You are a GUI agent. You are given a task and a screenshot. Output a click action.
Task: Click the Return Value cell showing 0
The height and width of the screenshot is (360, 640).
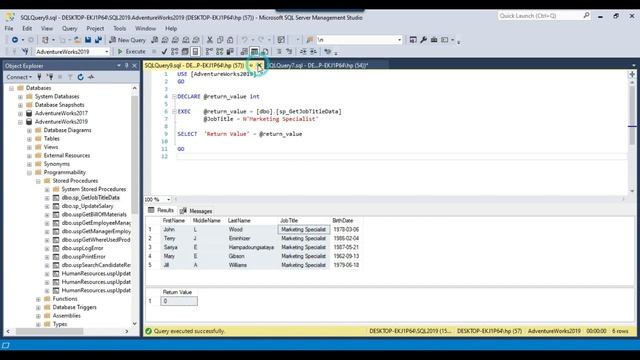[x=179, y=301]
